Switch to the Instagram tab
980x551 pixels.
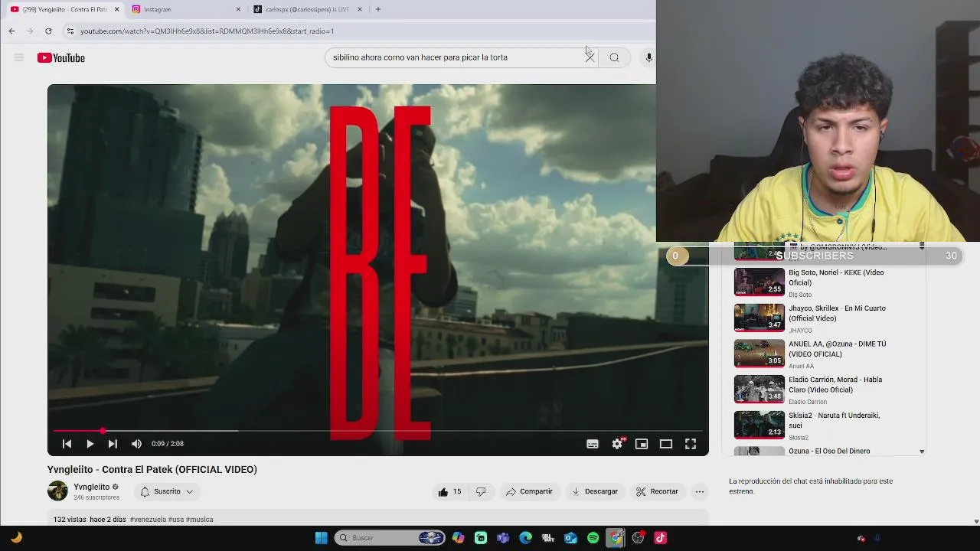(184, 9)
